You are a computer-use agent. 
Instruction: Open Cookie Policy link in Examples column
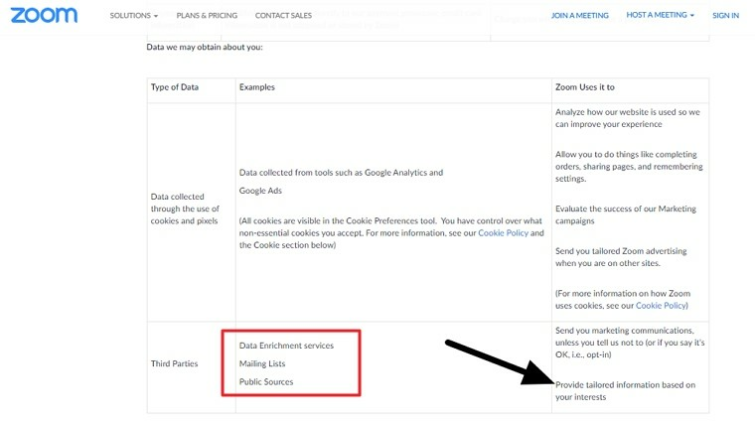[x=503, y=233]
